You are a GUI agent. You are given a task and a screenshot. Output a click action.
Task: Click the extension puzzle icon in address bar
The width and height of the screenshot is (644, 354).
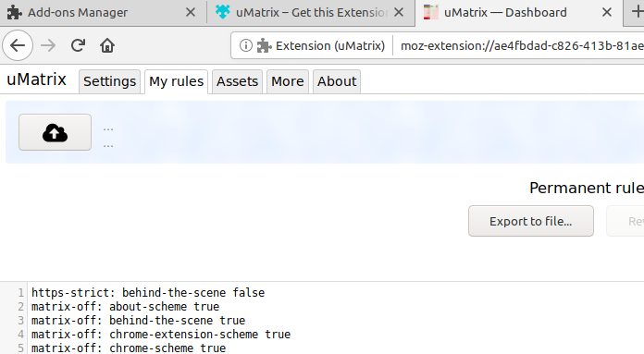264,45
